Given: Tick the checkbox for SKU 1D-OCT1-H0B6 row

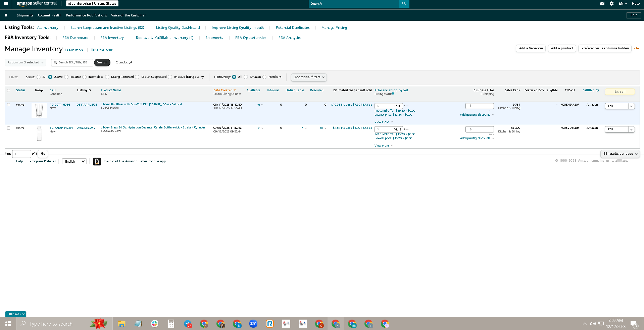Looking at the screenshot, I should click(x=9, y=105).
